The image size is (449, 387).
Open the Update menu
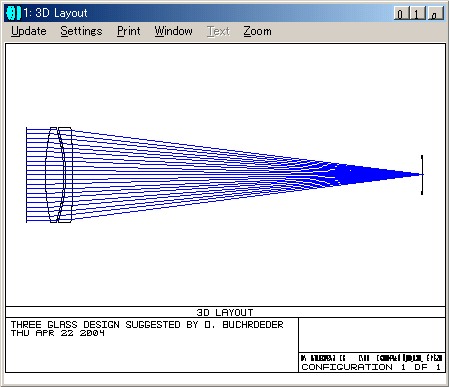tap(29, 31)
